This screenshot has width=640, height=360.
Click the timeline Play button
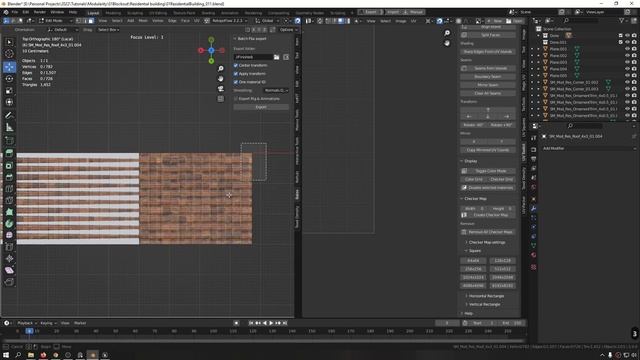(271, 323)
